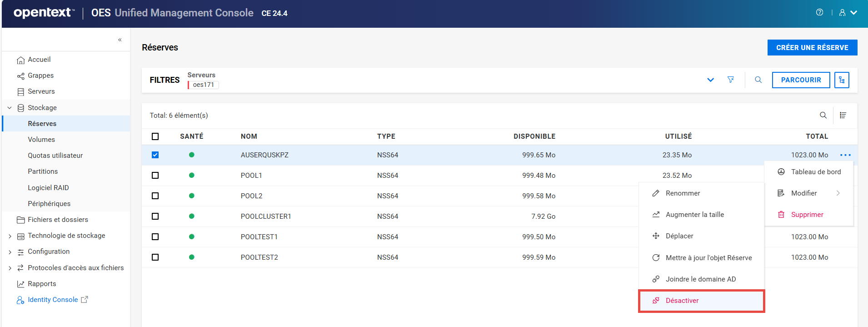The height and width of the screenshot is (327, 868).
Task: Click the table search magnifier icon
Action: click(x=823, y=116)
